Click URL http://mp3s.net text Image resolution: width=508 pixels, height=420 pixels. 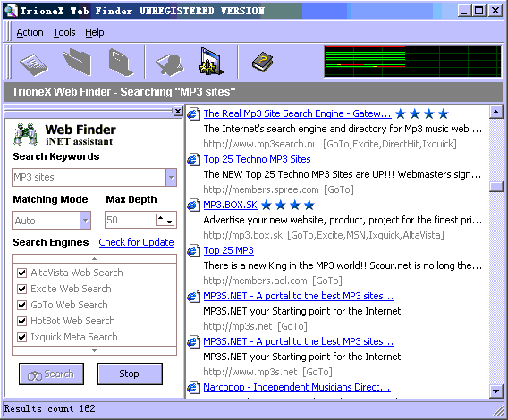[238, 326]
